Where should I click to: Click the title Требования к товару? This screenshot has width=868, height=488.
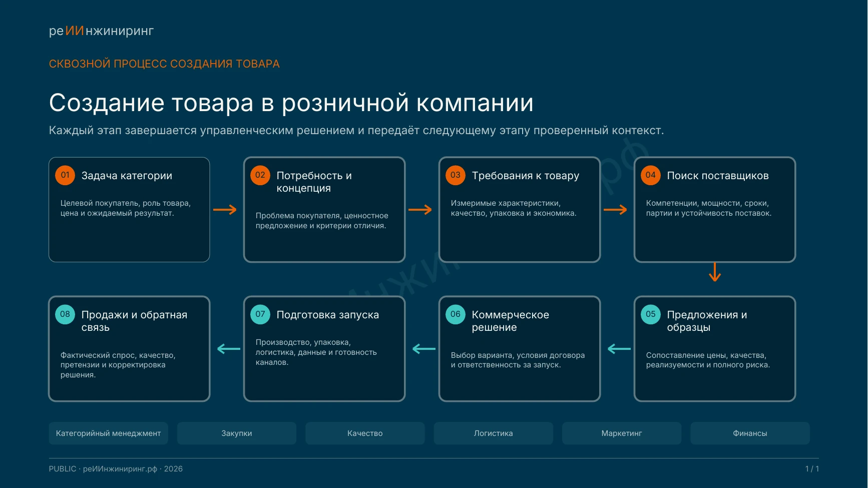526,176
